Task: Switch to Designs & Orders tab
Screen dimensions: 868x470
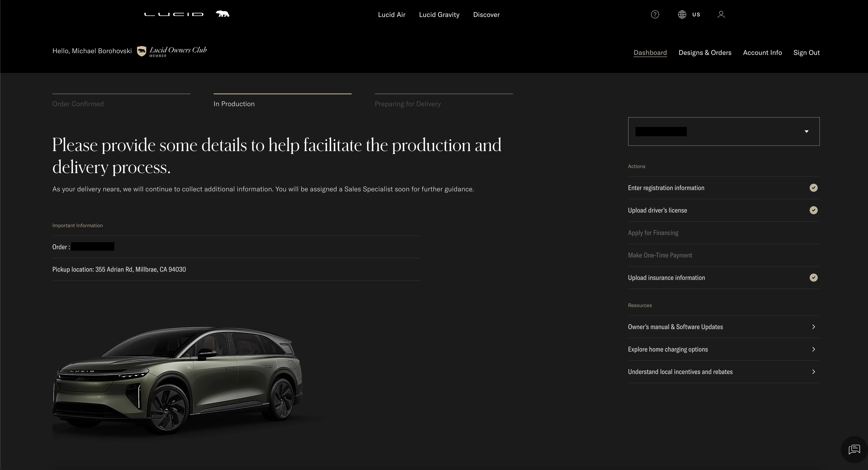Action: pyautogui.click(x=705, y=53)
